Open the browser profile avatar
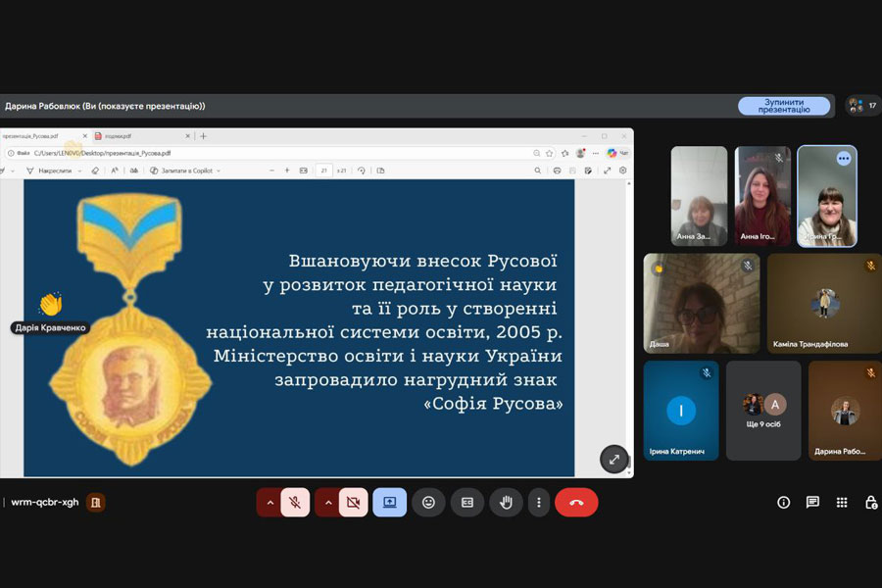 coord(580,153)
